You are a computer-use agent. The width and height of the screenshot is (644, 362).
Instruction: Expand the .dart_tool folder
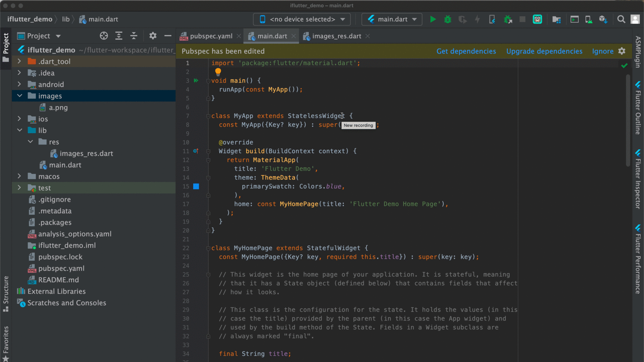(19, 61)
